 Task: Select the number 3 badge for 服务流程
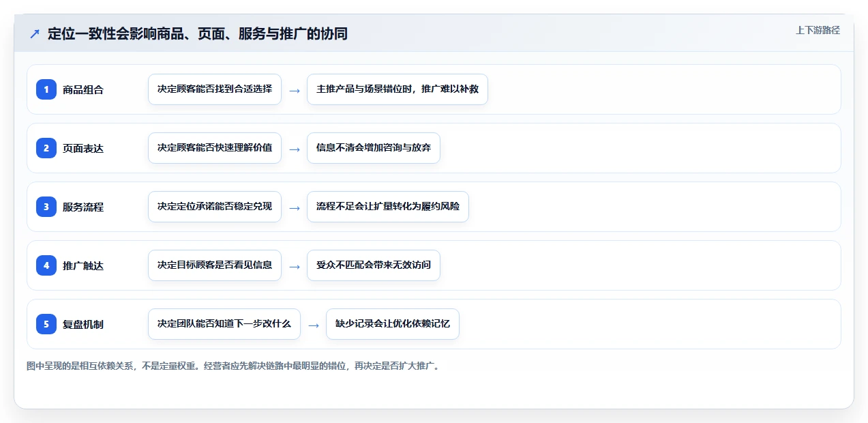tap(46, 206)
